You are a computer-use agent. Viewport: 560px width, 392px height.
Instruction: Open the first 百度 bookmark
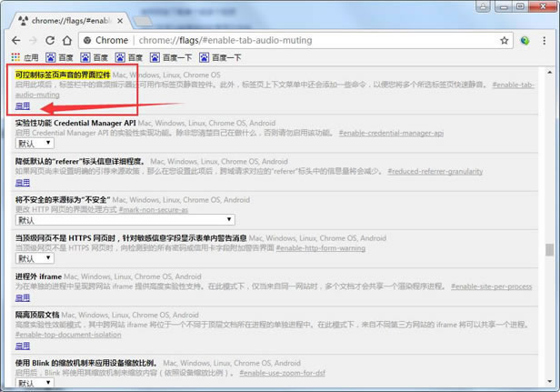pyautogui.click(x=59, y=57)
